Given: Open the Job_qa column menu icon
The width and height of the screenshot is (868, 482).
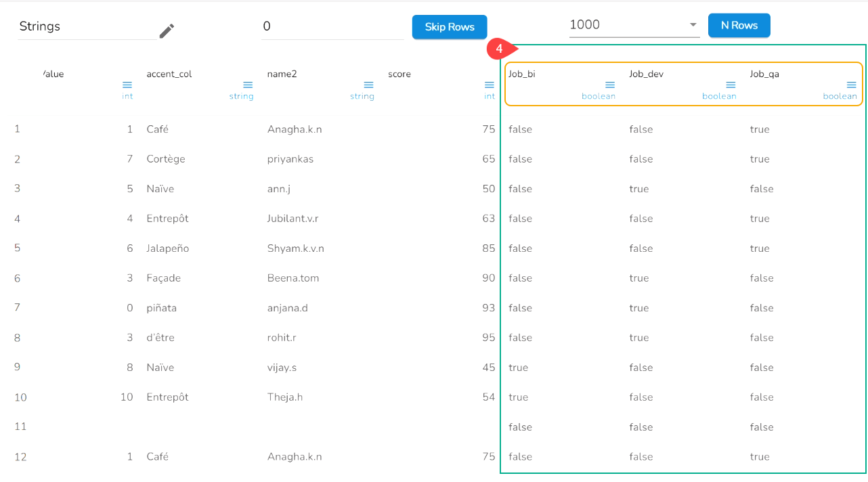Looking at the screenshot, I should click(851, 85).
